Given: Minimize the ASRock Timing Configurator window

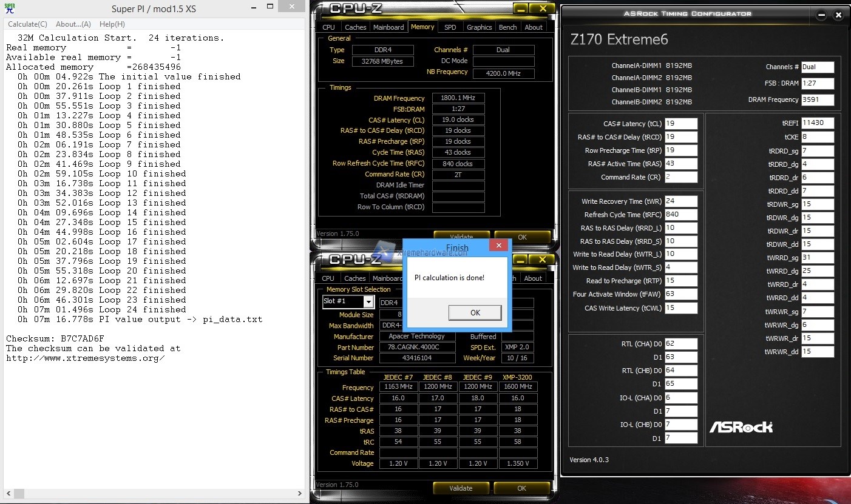Looking at the screenshot, I should [x=821, y=15].
